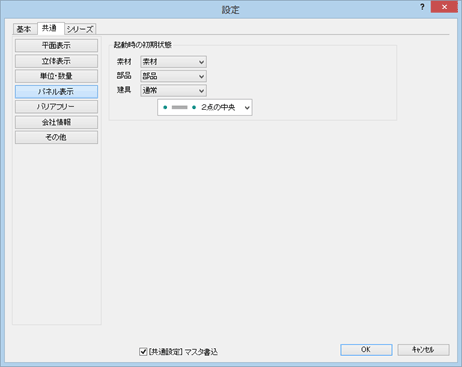462x367 pixels.
Task: Open the シリーズ tab
Action: pyautogui.click(x=80, y=29)
